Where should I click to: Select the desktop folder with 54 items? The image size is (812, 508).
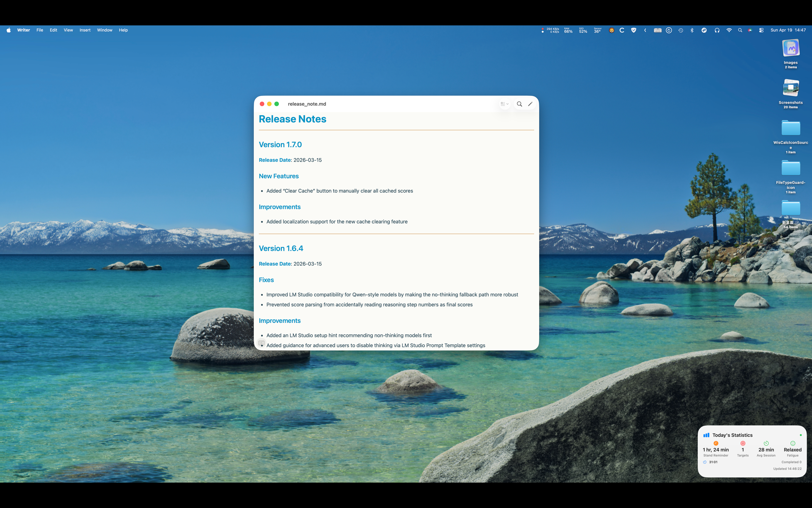(790, 214)
